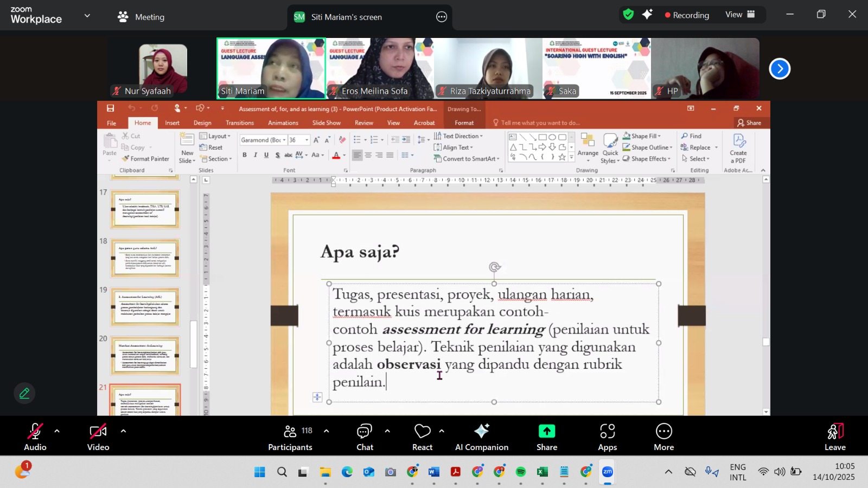The image size is (868, 488).
Task: Open the Participants list
Action: [290, 437]
